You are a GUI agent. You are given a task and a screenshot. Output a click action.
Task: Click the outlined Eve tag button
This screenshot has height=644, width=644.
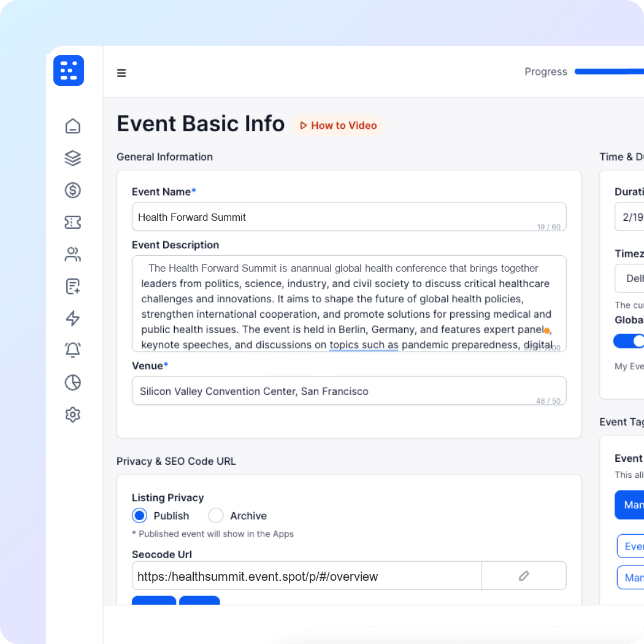631,546
